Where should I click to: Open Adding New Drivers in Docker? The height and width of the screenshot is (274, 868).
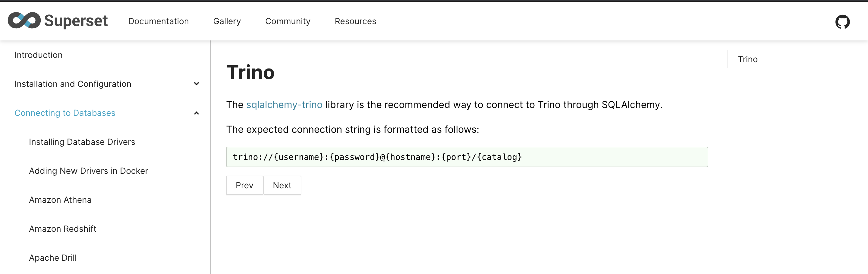click(x=88, y=171)
